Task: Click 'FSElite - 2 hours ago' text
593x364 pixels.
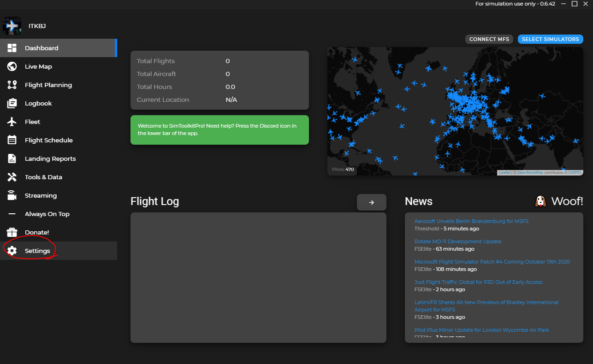Action: [x=439, y=289]
